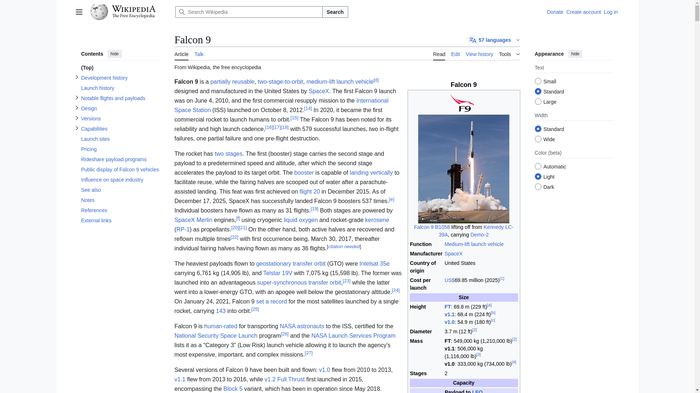Viewport: 700px width, 393px height.
Task: Select Automatic color mode
Action: 538,167
